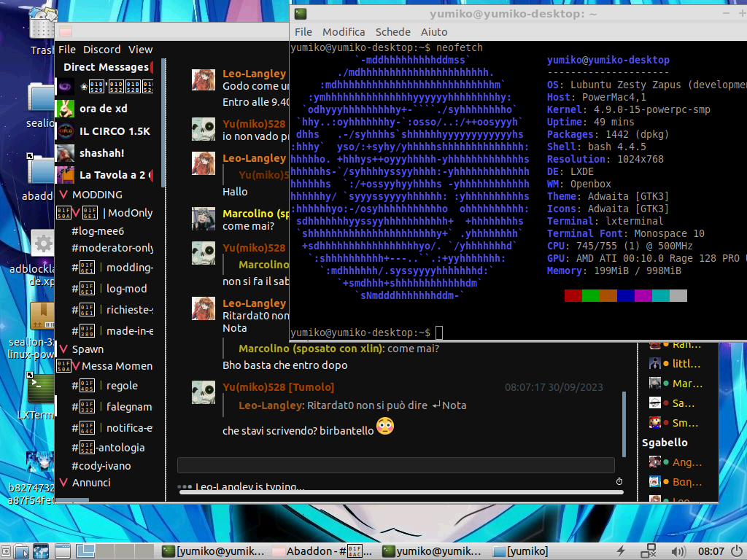
Task: Click the terminal window's title bar icon
Action: point(301,14)
